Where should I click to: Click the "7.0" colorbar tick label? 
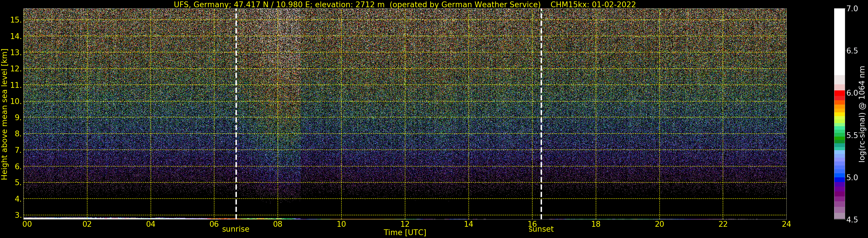pos(852,8)
